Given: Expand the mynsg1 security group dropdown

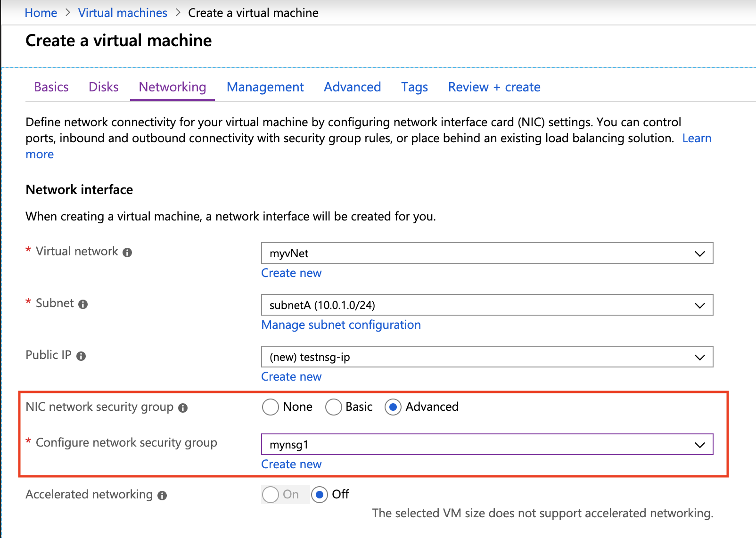Looking at the screenshot, I should point(487,445).
